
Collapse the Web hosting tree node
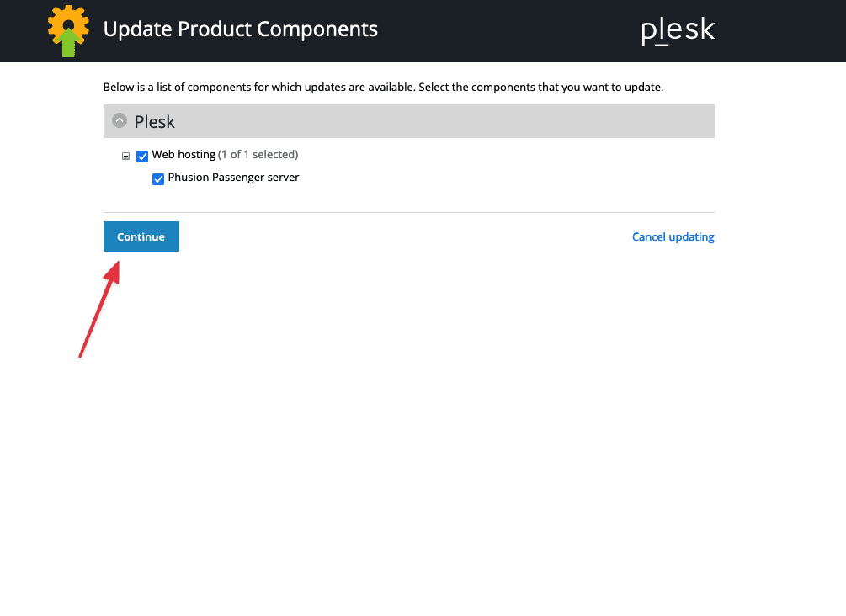tap(126, 156)
